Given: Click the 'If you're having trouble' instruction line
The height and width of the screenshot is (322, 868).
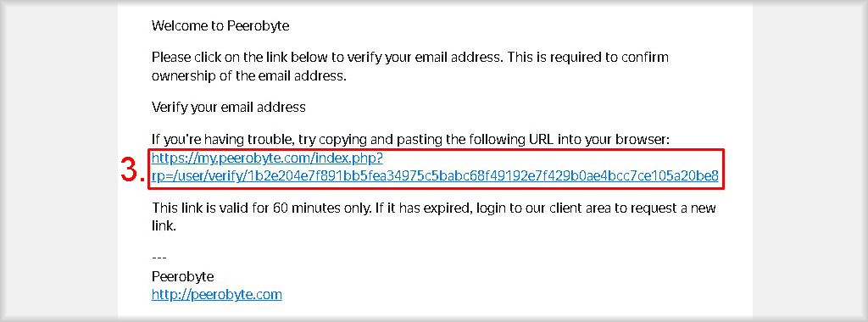Looking at the screenshot, I should [x=410, y=141].
